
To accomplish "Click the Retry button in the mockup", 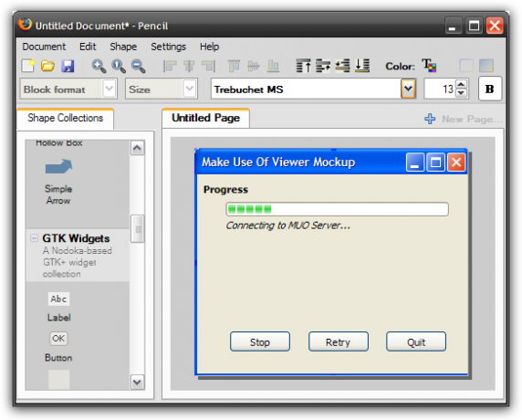I will click(339, 341).
